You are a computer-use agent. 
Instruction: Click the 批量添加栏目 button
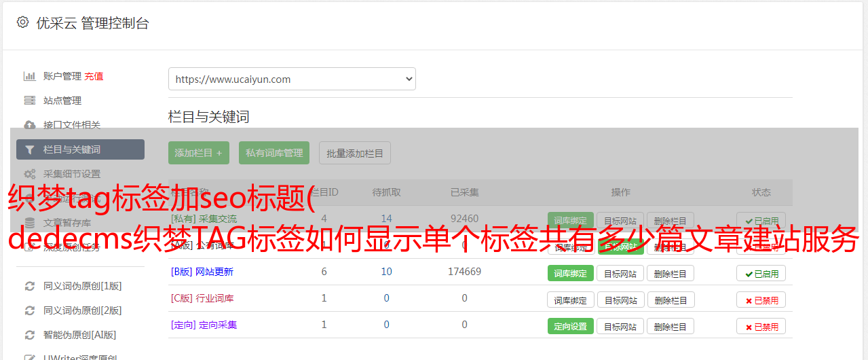tap(355, 153)
